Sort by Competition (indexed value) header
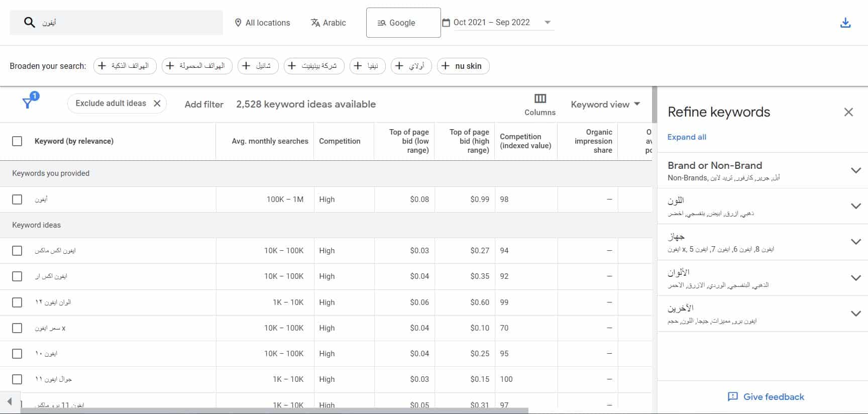 525,141
